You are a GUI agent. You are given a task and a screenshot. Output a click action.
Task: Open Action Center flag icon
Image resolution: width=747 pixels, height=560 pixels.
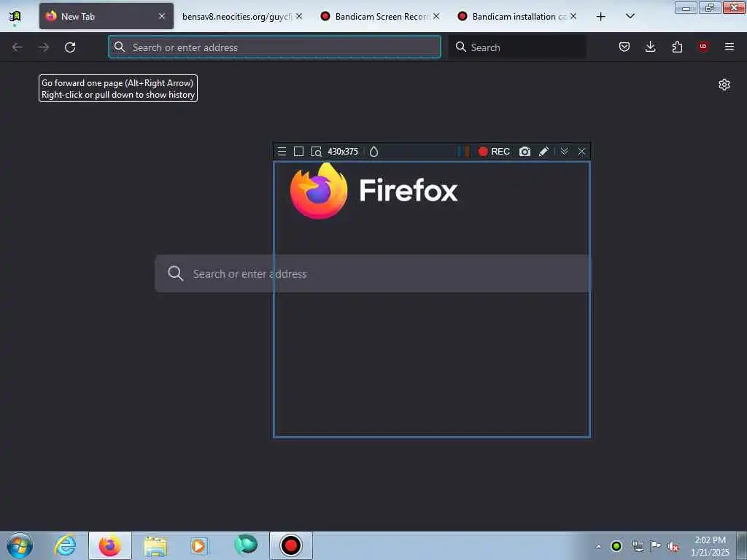point(656,545)
